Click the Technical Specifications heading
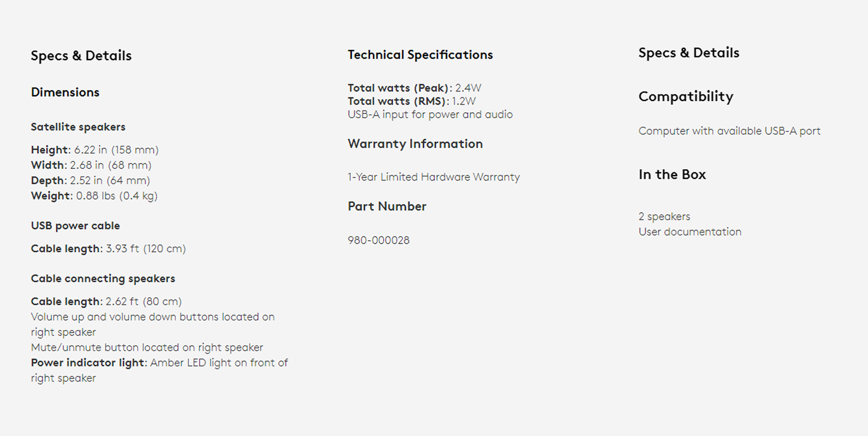868x436 pixels. click(x=420, y=55)
